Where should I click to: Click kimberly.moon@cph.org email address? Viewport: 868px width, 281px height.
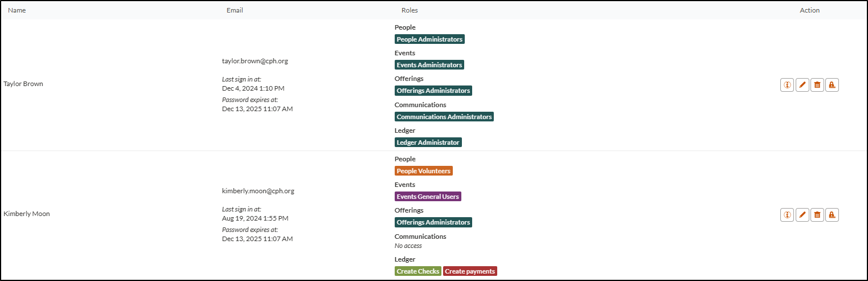coord(258,191)
